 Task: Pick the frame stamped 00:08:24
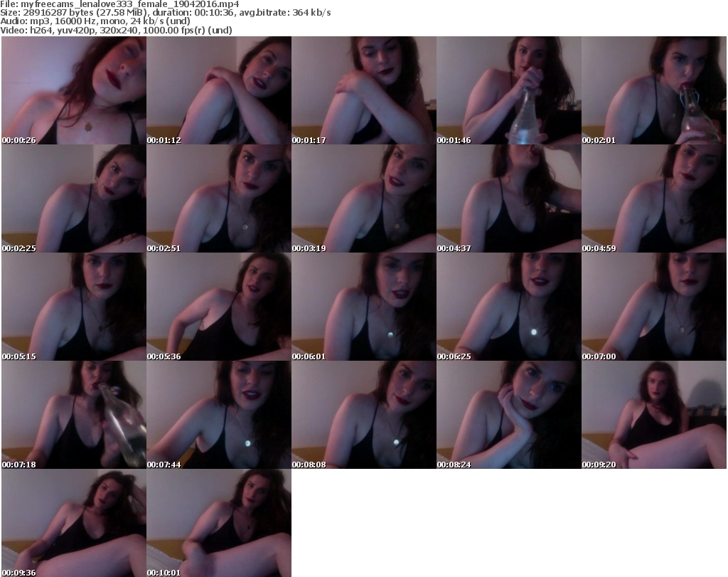click(x=509, y=415)
